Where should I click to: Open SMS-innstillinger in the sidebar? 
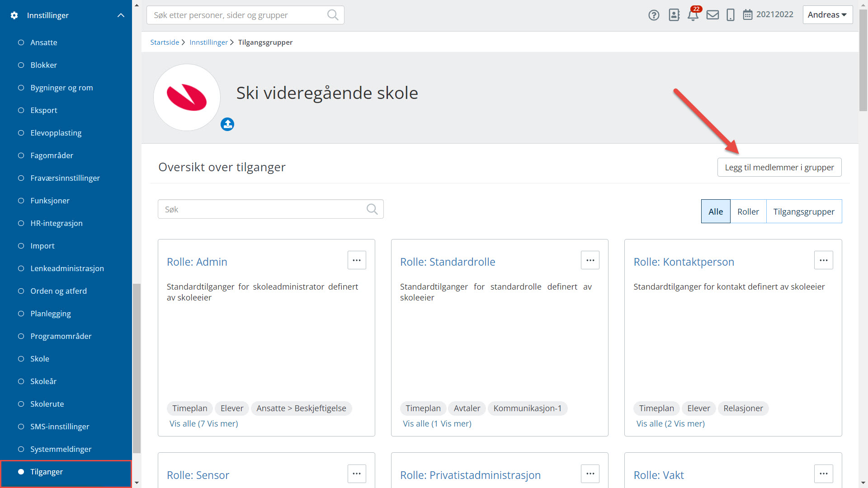(60, 427)
